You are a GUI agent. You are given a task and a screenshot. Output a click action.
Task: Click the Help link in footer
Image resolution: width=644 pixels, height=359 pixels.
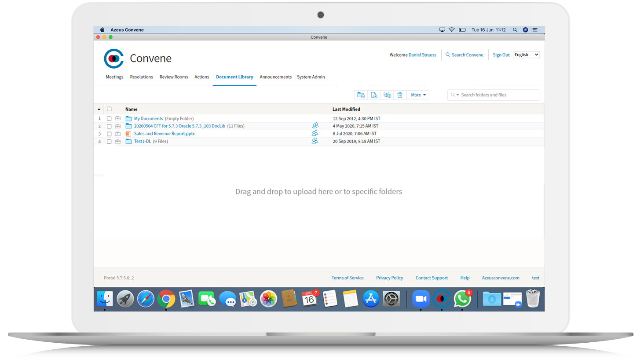click(465, 278)
